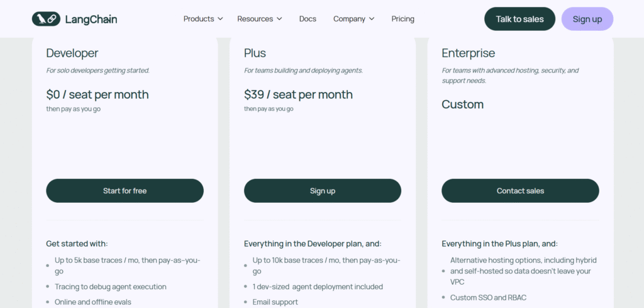Click 'Email support' list item
The image size is (644, 308).
[x=275, y=302]
